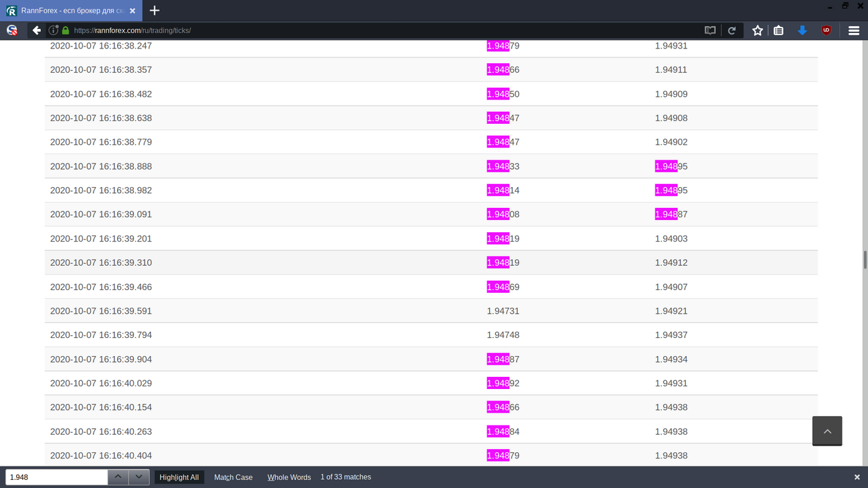Bookmark this page with the star
Image resolution: width=868 pixels, height=488 pixels.
[758, 30]
